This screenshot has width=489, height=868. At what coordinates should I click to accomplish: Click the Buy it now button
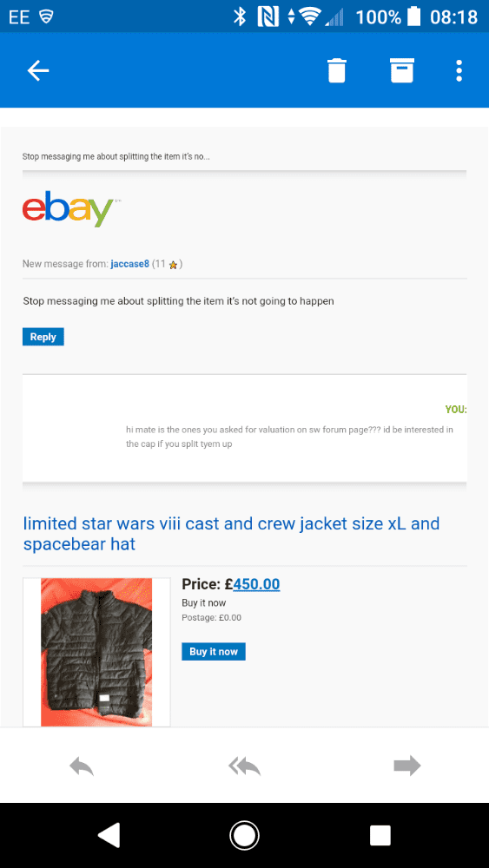(x=213, y=652)
